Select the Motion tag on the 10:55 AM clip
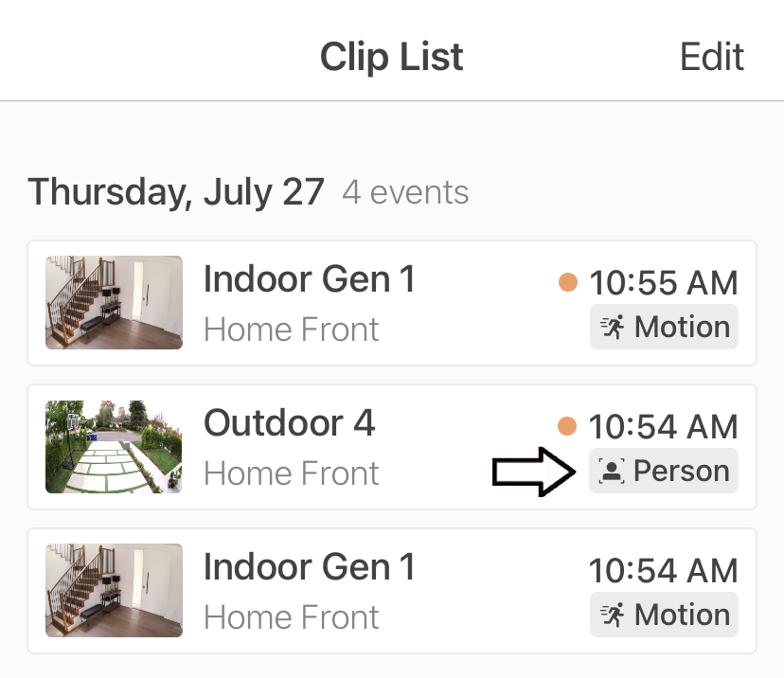 [664, 328]
